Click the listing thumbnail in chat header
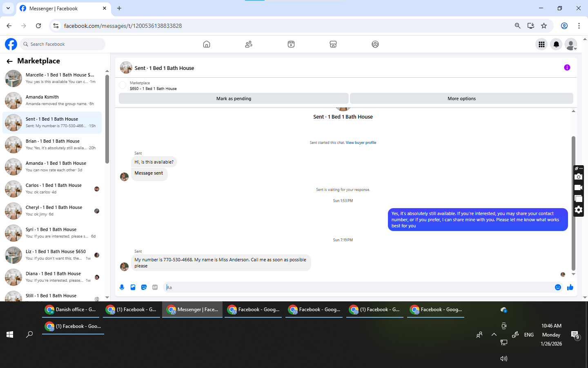Screen dimensions: 588x368 tap(126, 67)
